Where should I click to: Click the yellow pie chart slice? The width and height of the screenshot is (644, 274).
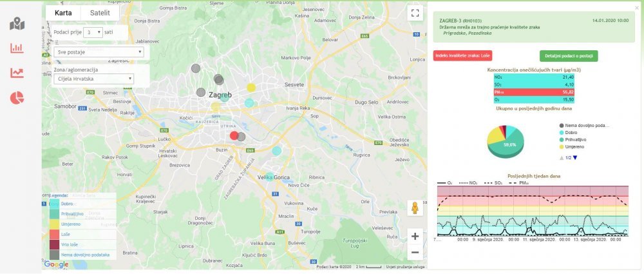[495, 136]
